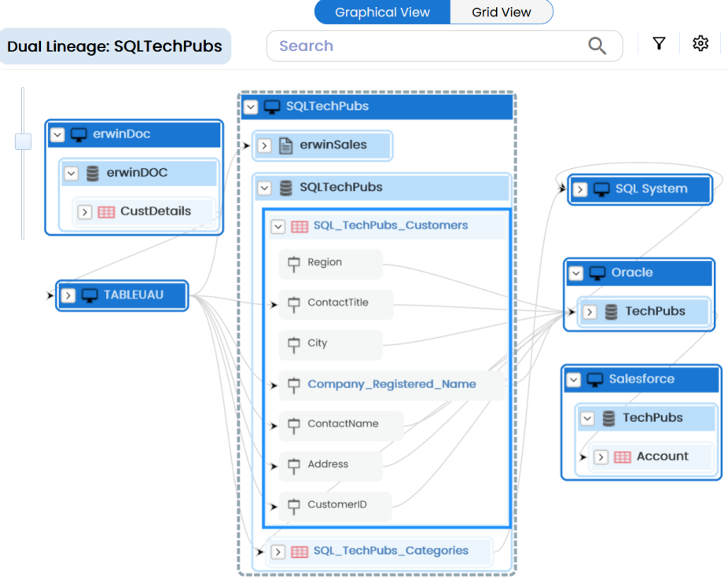This screenshot has width=728, height=579.
Task: Select the ContactName column text
Action: (x=343, y=423)
